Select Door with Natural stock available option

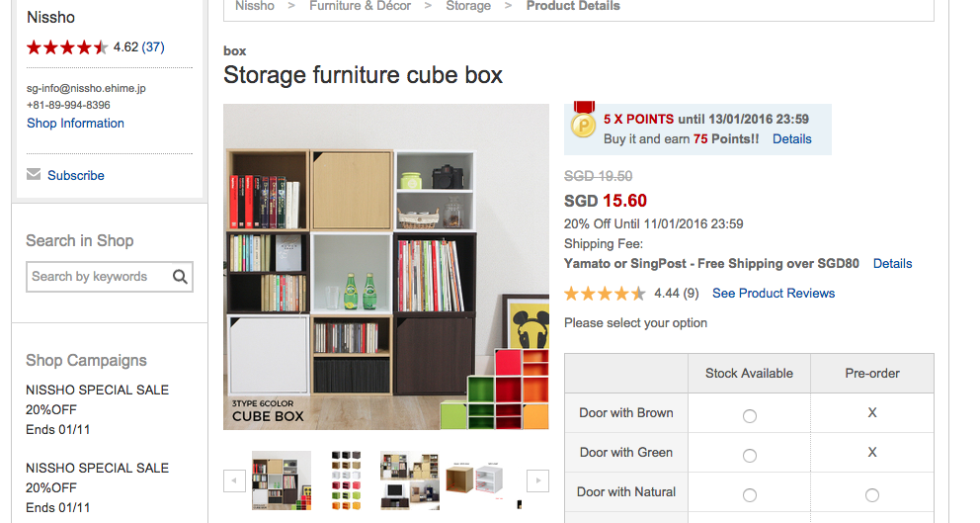pos(750,494)
